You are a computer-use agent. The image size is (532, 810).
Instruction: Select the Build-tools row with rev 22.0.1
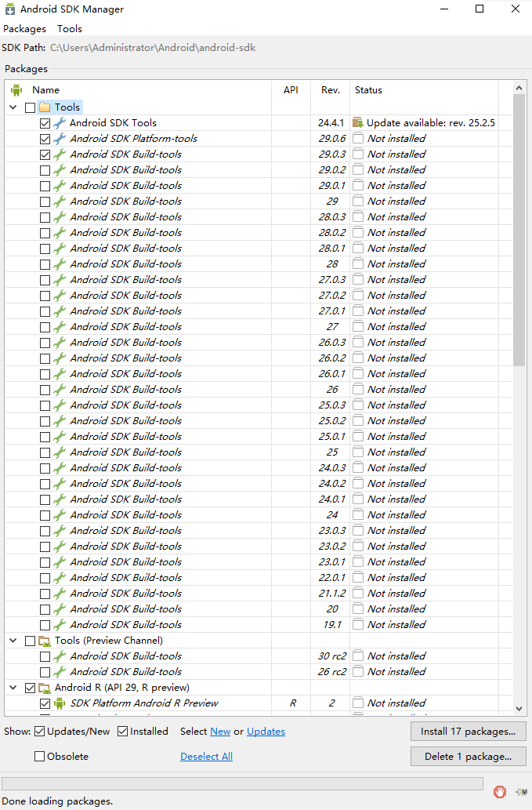(259, 578)
